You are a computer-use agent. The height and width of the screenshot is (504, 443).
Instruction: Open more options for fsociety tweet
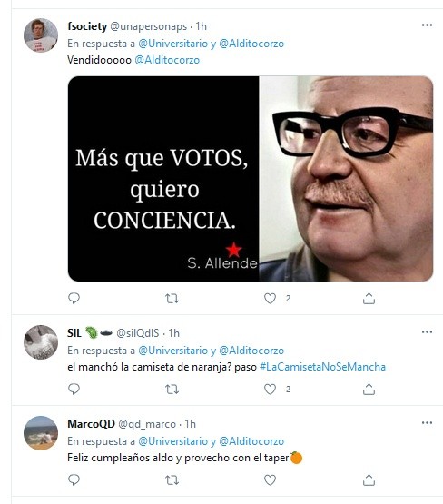click(x=427, y=25)
